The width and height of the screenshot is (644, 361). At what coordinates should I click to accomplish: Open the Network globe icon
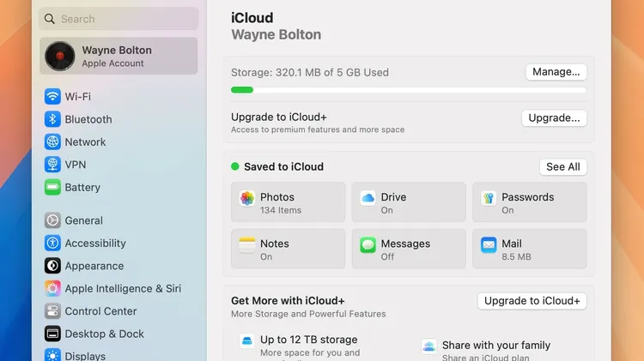click(52, 142)
